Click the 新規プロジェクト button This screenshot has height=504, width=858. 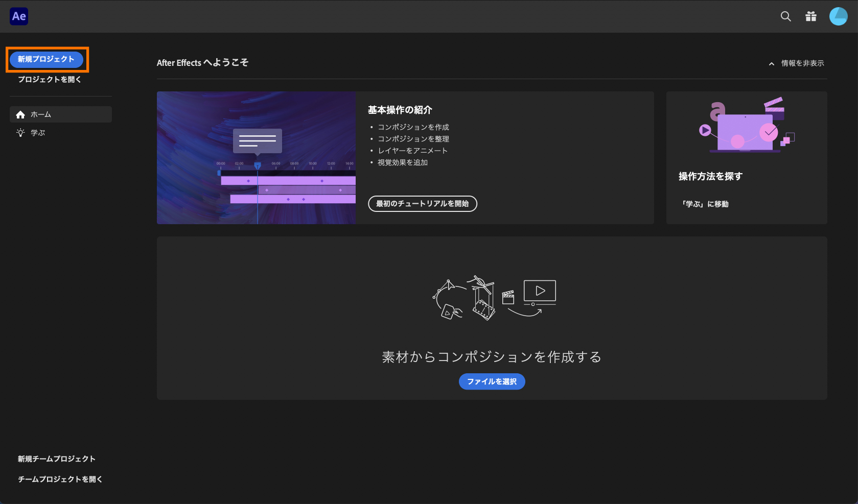(x=47, y=59)
